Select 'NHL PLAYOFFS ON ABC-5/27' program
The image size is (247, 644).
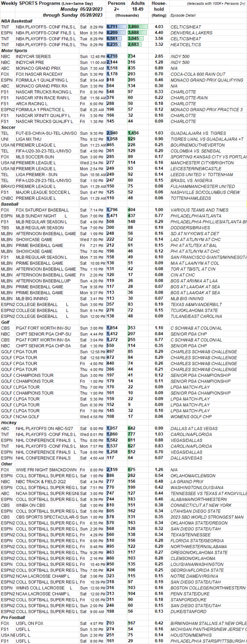44,429
